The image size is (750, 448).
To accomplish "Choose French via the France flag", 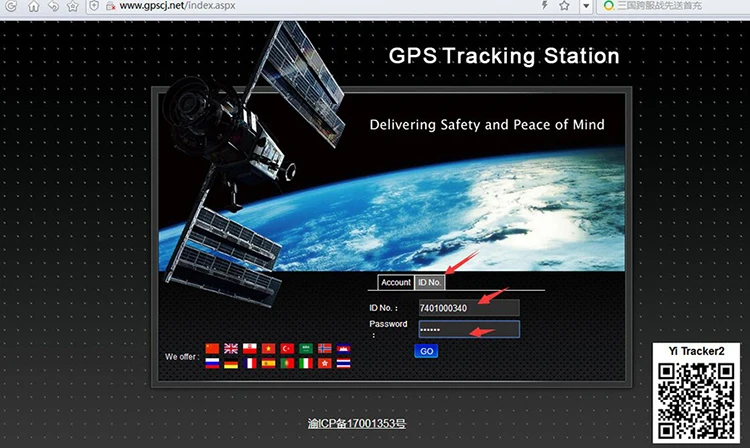I will pos(250,363).
